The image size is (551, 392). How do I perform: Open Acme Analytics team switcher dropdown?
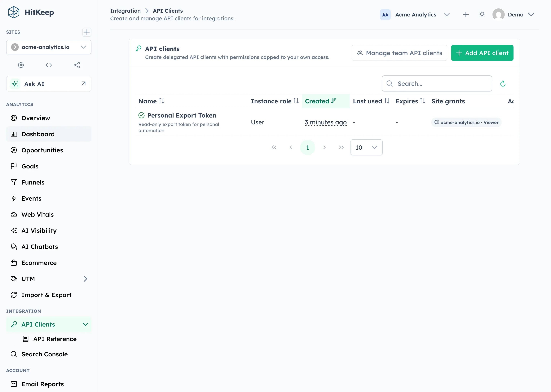(415, 15)
